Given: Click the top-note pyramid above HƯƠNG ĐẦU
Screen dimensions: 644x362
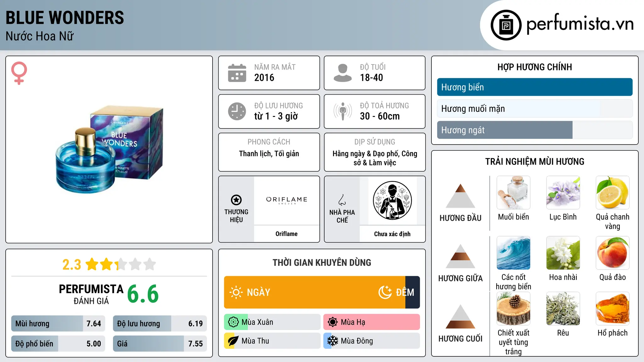Looking at the screenshot, I should pos(460,196).
